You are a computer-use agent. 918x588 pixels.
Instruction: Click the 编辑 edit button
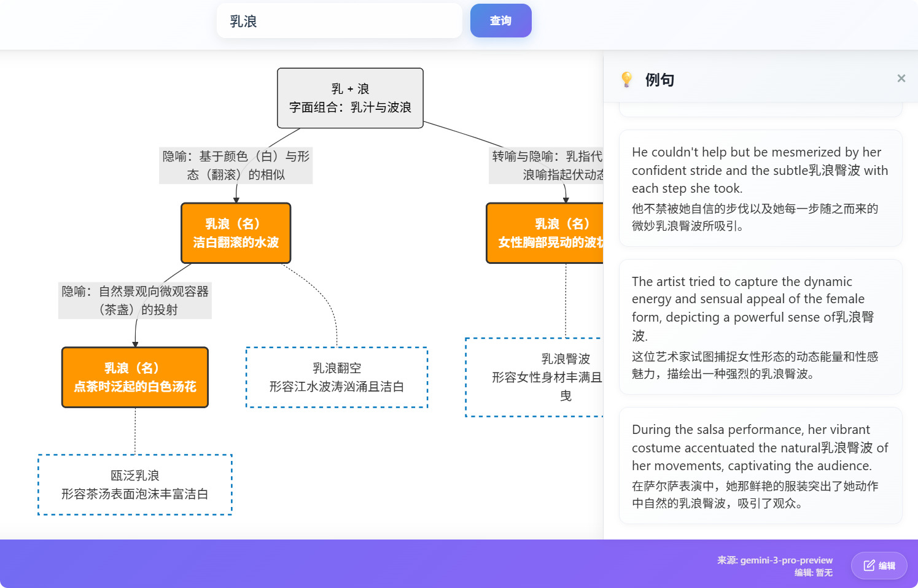pyautogui.click(x=879, y=565)
